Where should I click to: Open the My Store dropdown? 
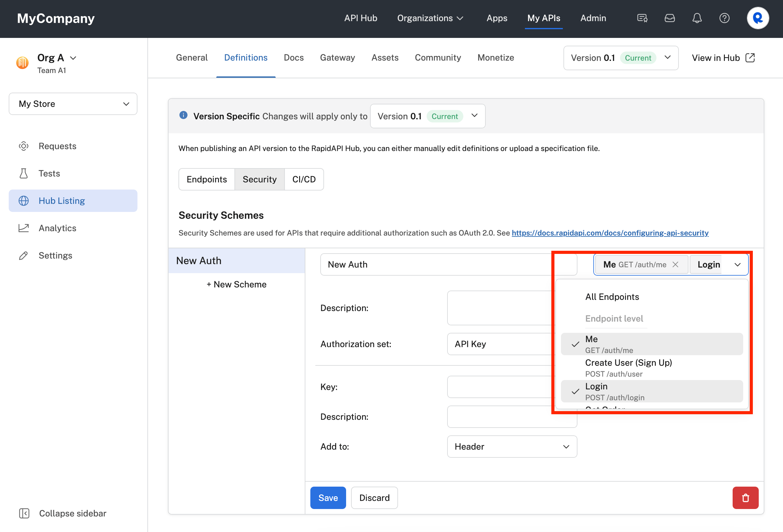point(72,104)
